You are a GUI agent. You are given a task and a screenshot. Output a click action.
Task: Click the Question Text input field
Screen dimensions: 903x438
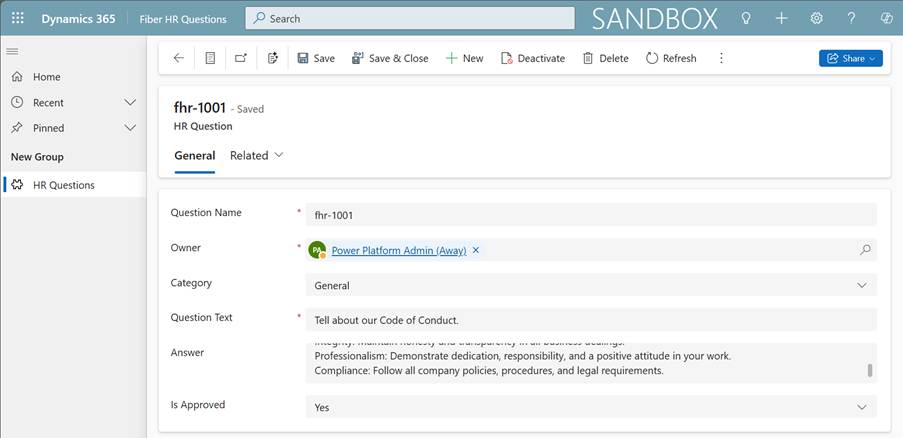[x=590, y=320]
